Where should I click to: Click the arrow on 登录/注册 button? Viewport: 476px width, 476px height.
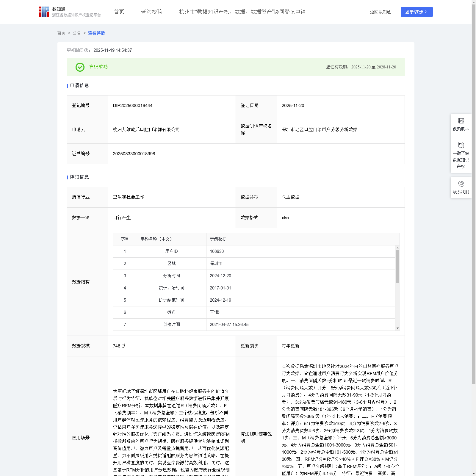point(426,12)
